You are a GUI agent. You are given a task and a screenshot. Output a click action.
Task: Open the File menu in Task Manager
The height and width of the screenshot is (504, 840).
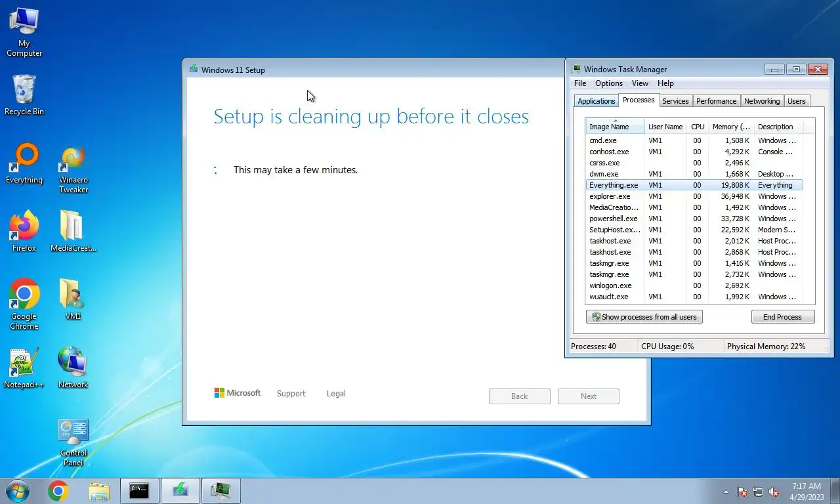point(580,83)
